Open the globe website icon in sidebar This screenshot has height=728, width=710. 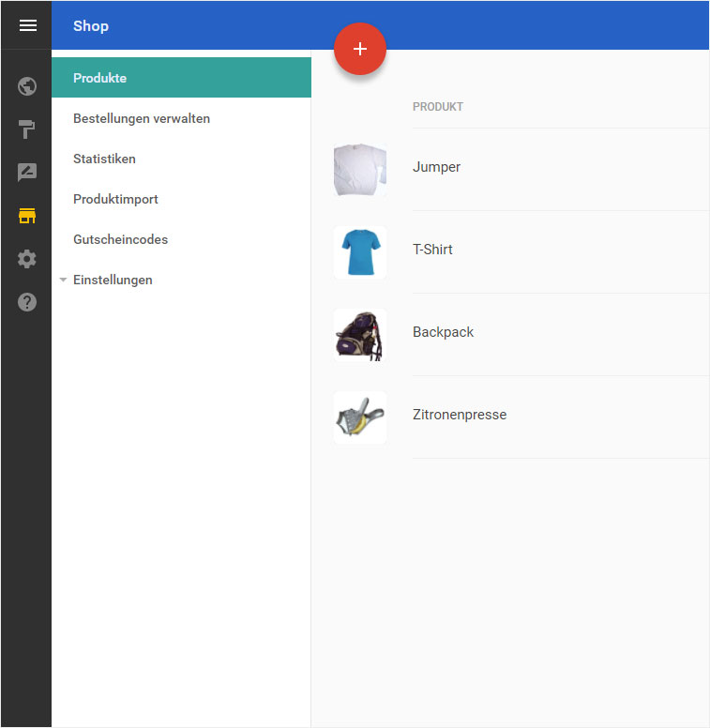point(27,86)
